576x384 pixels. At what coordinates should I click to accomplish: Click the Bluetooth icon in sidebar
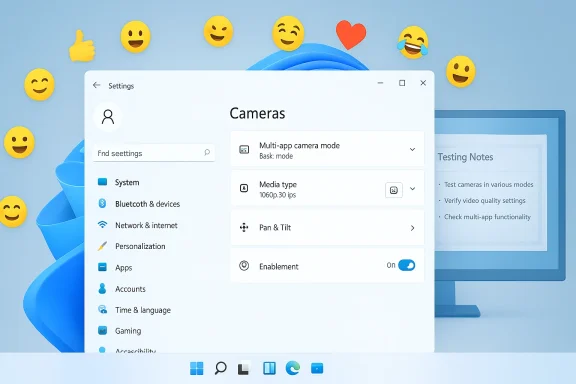(x=102, y=203)
